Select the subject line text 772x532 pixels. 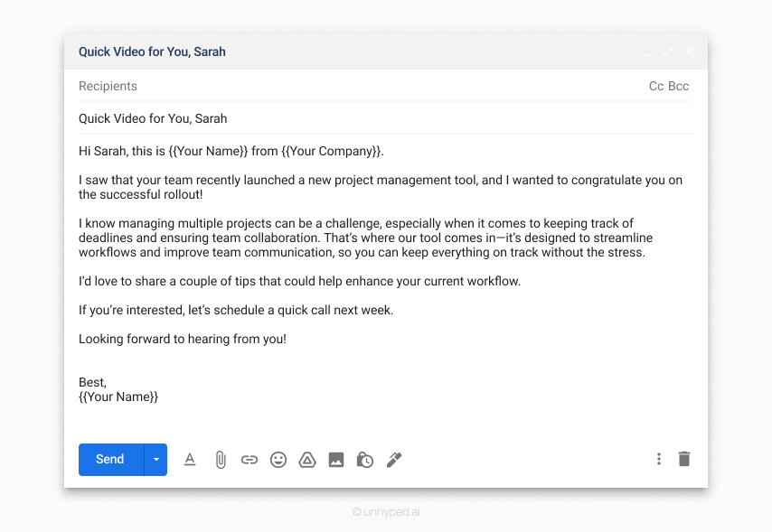pos(152,118)
